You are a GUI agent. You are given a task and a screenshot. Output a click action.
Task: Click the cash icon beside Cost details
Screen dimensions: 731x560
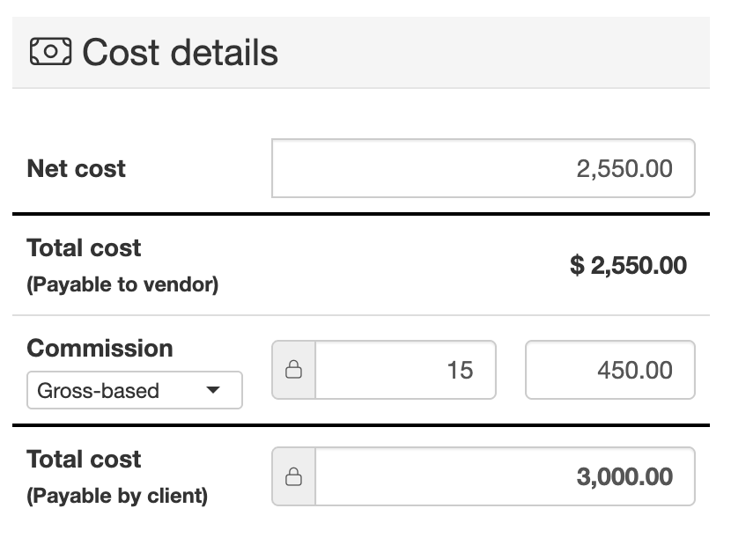(x=51, y=52)
